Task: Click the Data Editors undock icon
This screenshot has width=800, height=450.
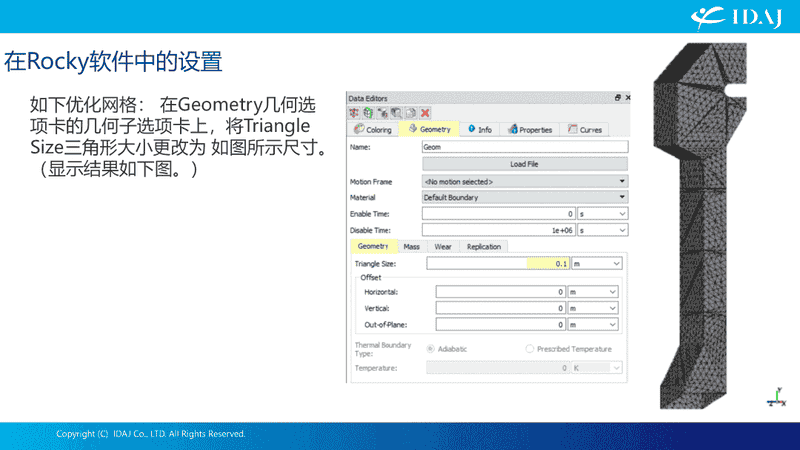Action: pyautogui.click(x=617, y=97)
